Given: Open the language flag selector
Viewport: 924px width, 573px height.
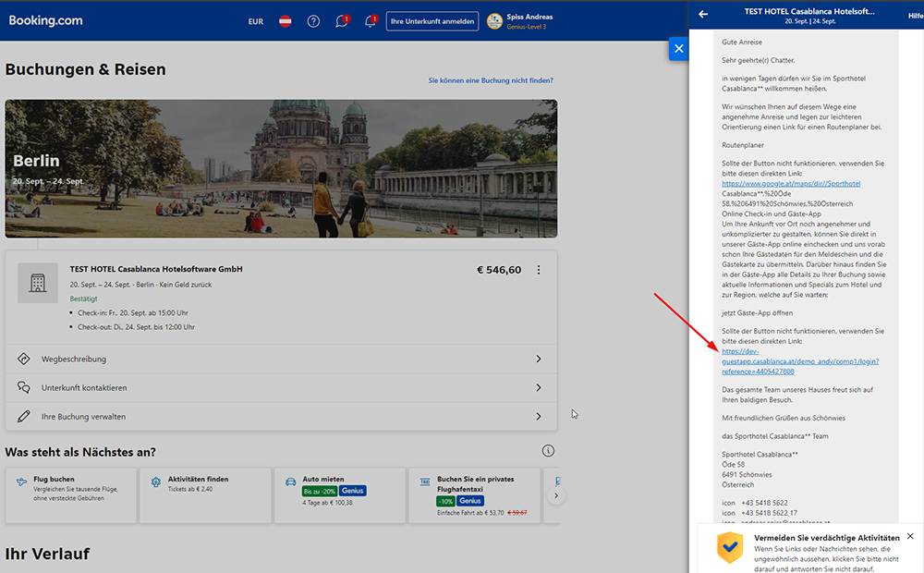Looking at the screenshot, I should pyautogui.click(x=286, y=21).
